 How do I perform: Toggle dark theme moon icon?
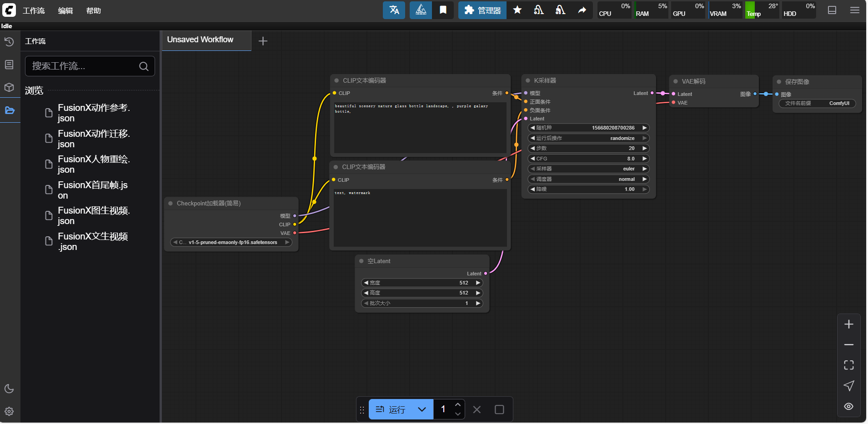(9, 389)
